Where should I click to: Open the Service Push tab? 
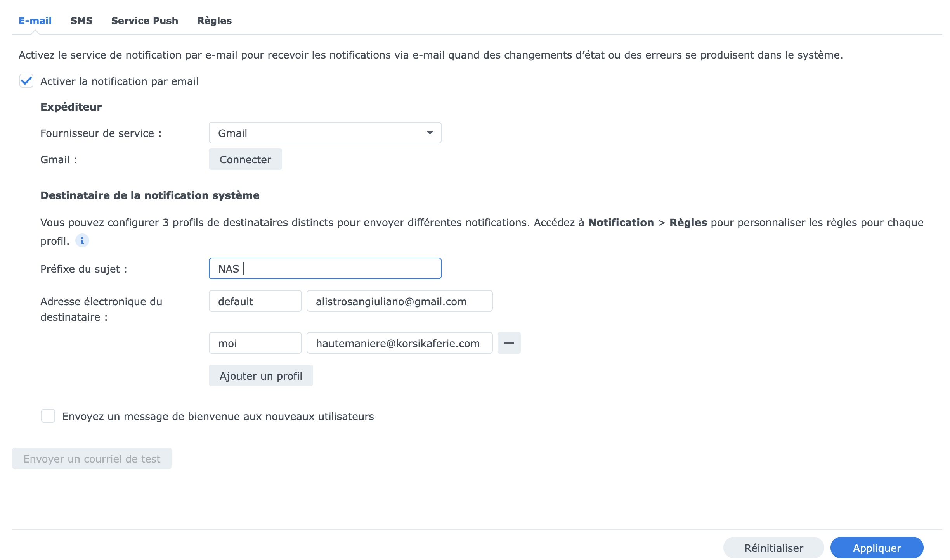(144, 21)
